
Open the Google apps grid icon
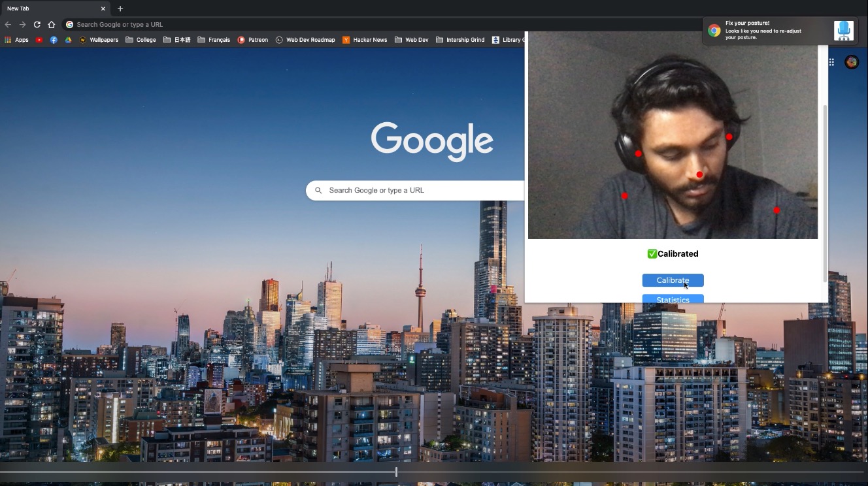(831, 62)
